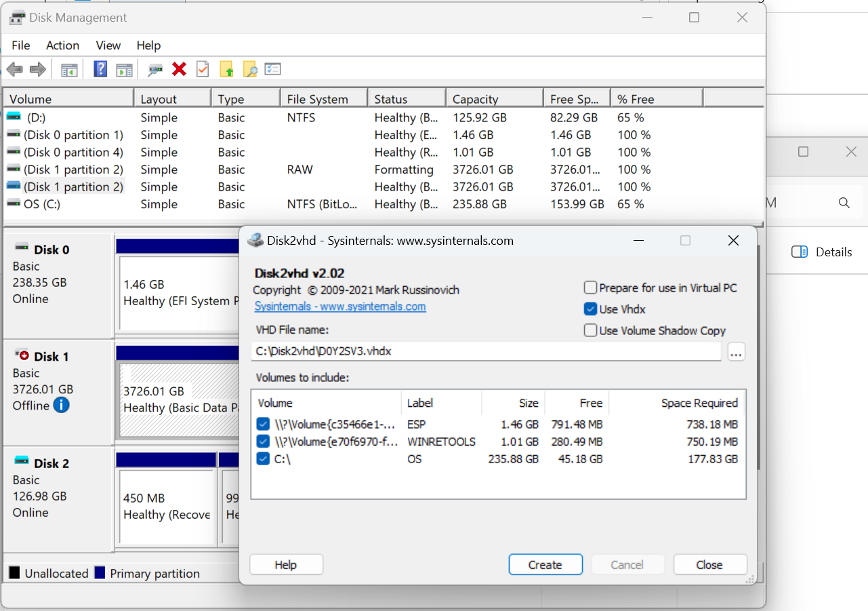Click the Back navigation arrow in Disk Management
The height and width of the screenshot is (611, 868).
pyautogui.click(x=15, y=68)
